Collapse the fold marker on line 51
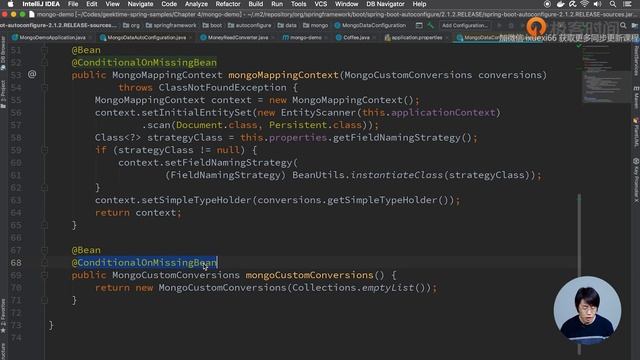 point(44,50)
